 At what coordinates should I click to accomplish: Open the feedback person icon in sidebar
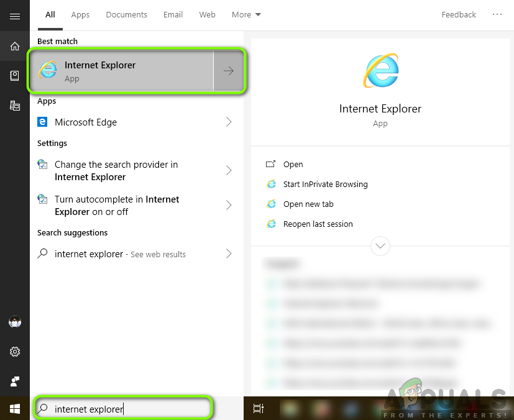pos(15,381)
